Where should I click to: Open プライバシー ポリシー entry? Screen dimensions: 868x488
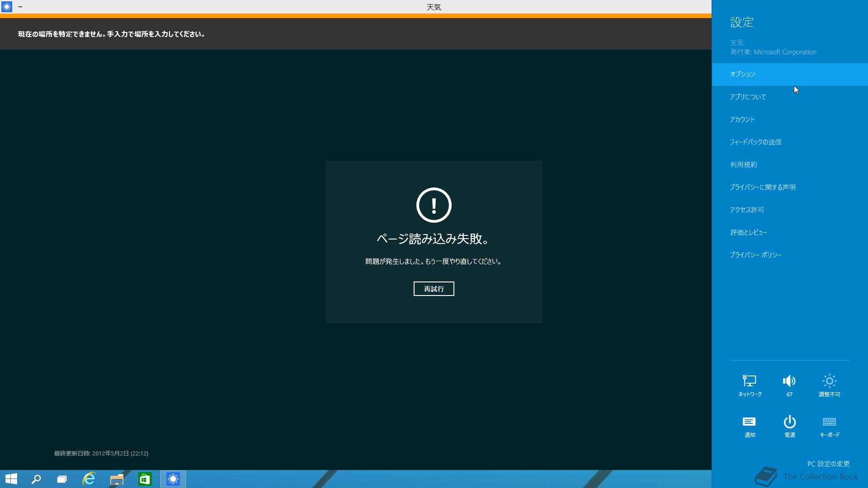[790, 255]
